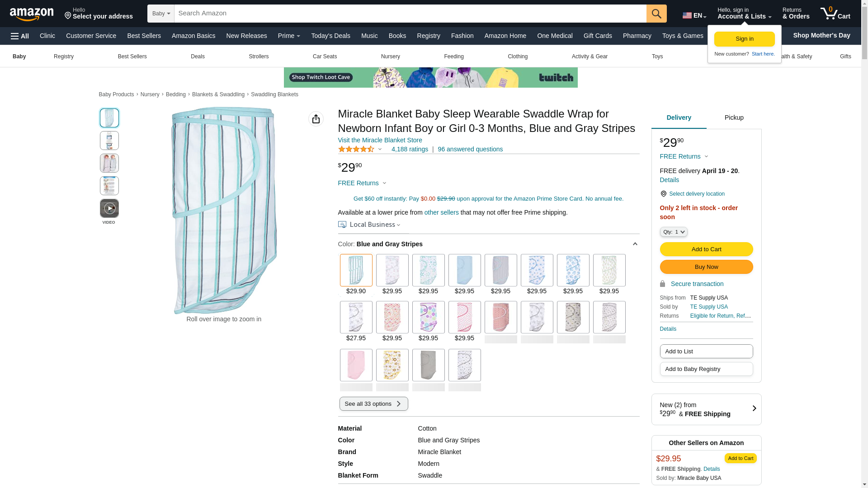The height and width of the screenshot is (488, 868).
Task: Open Today's Deals in navigation bar
Action: [330, 36]
